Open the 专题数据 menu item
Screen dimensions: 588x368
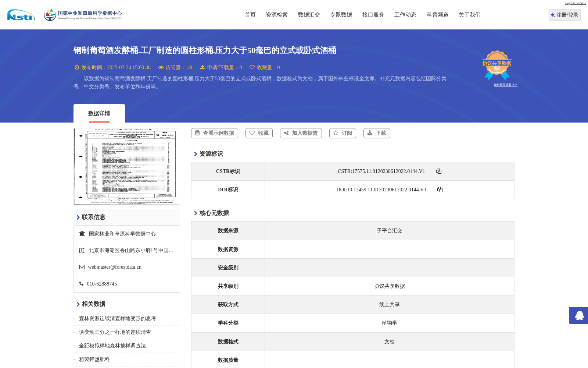(x=341, y=15)
